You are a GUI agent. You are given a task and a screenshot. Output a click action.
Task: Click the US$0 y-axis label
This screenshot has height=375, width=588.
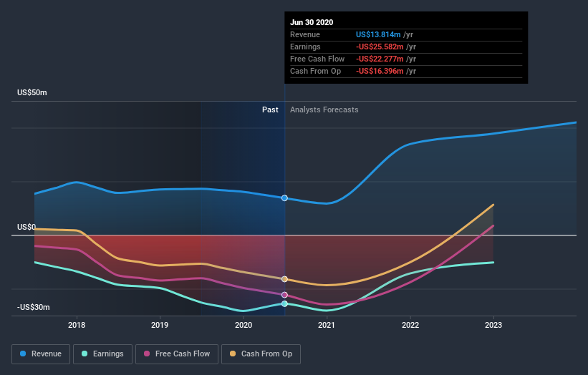26,227
